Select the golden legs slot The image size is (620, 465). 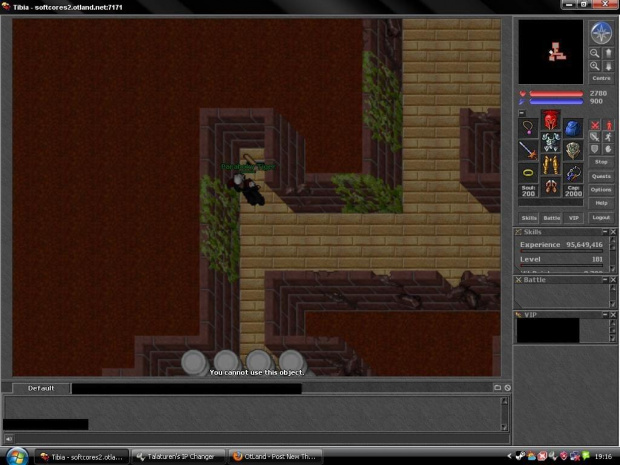pos(550,165)
